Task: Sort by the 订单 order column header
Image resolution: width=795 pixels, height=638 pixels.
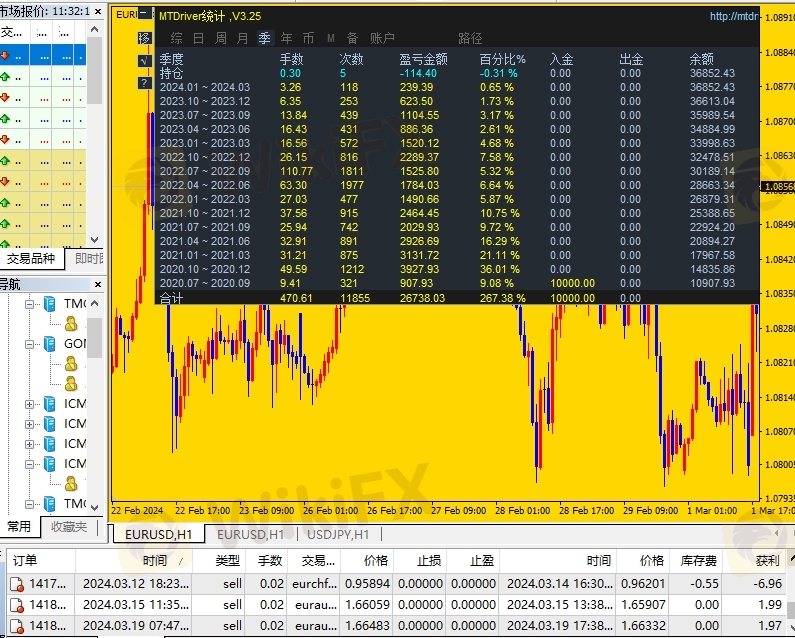Action: tap(41, 560)
